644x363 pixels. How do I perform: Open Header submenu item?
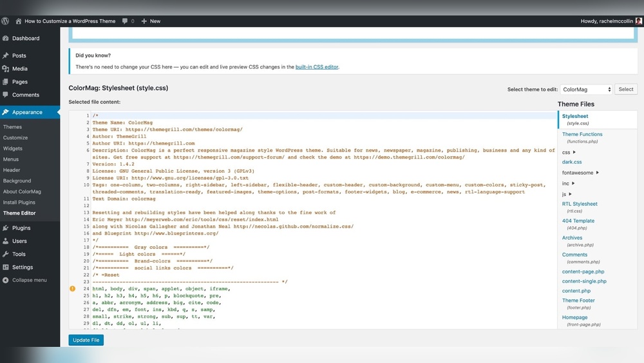pyautogui.click(x=12, y=170)
